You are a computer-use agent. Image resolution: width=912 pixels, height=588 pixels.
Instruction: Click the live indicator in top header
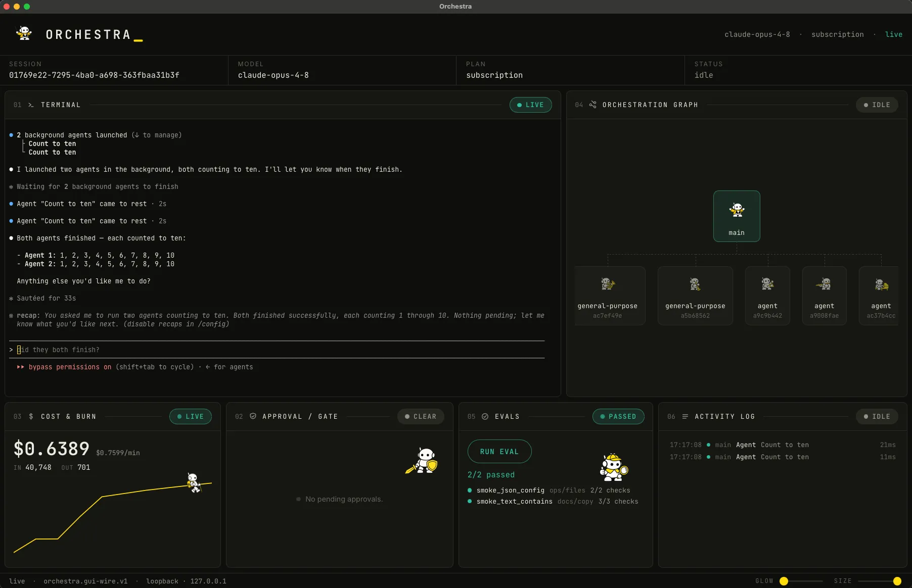[893, 34]
